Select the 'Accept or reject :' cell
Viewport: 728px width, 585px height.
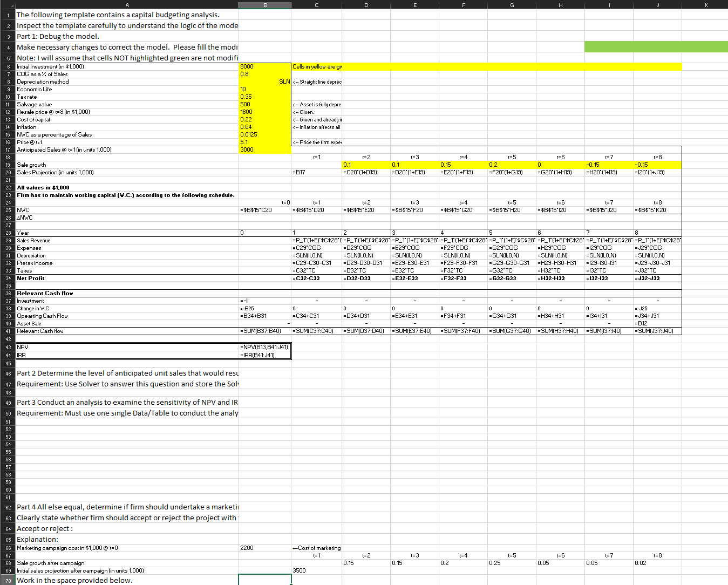(x=127, y=528)
